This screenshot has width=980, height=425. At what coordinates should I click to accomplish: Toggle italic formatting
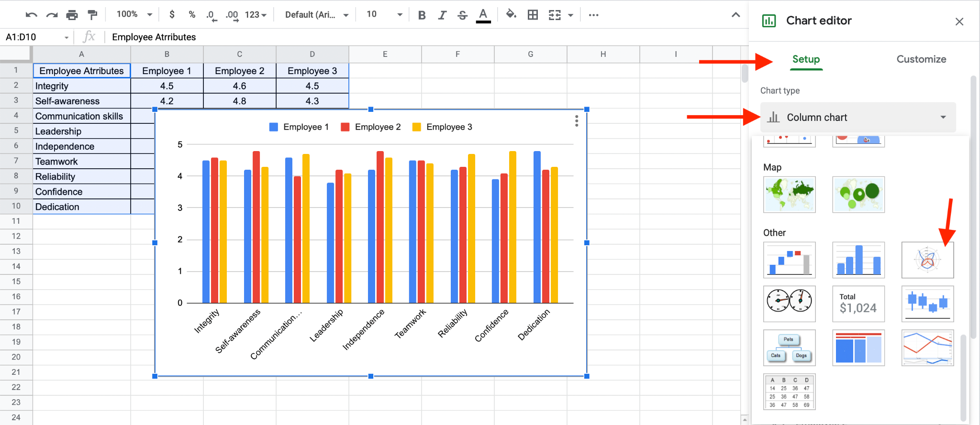coord(442,15)
